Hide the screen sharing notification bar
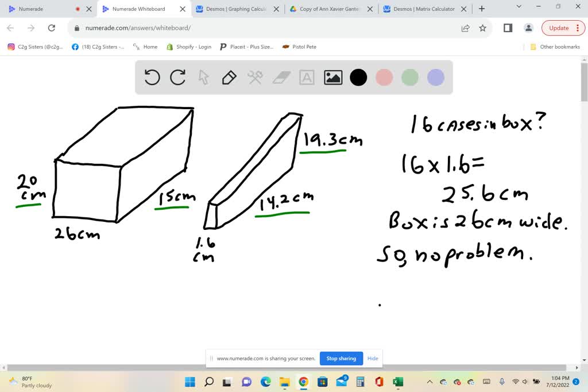 coord(373,359)
